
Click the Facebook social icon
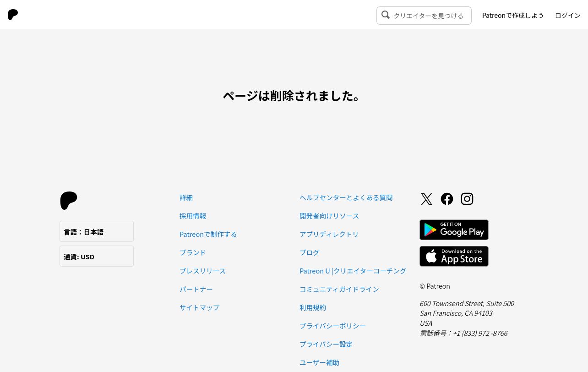point(447,199)
